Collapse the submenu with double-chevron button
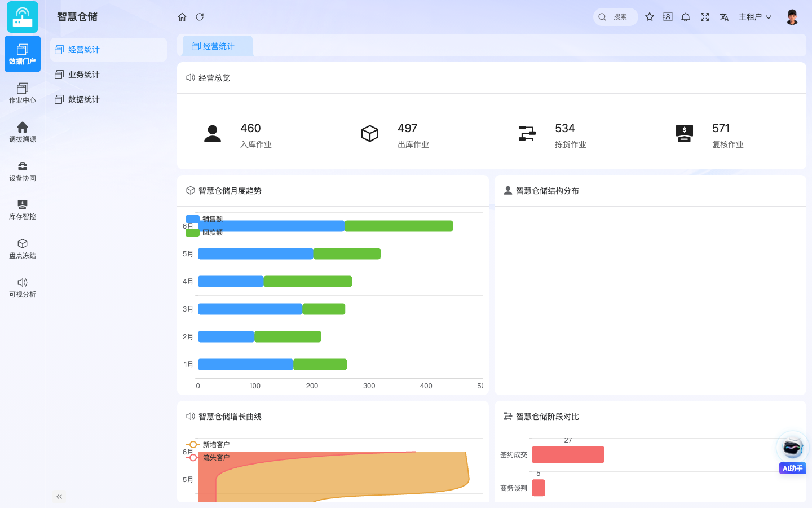The height and width of the screenshot is (508, 812). [x=59, y=497]
